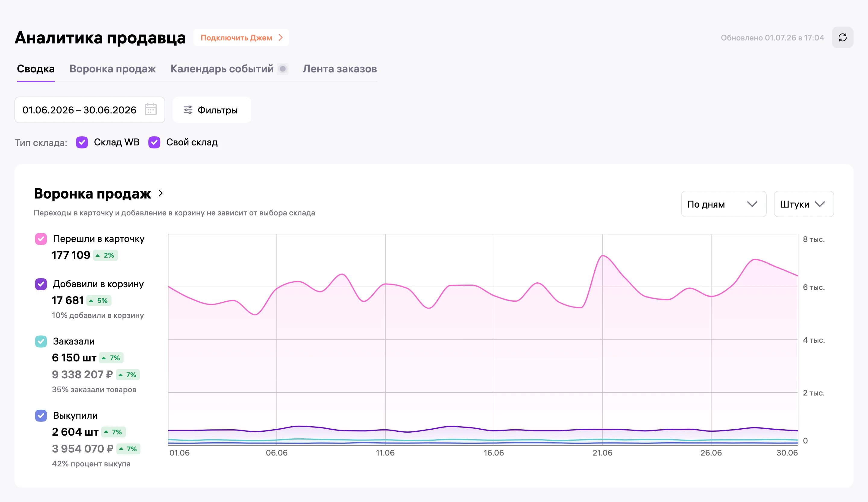
Task: Open the Фильтры button
Action: click(212, 110)
